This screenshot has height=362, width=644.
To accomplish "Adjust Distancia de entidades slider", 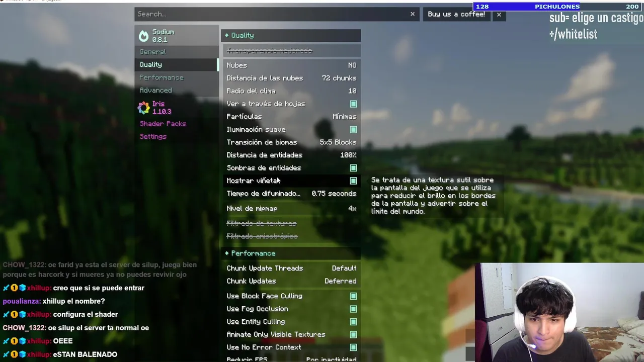I will coord(291,155).
